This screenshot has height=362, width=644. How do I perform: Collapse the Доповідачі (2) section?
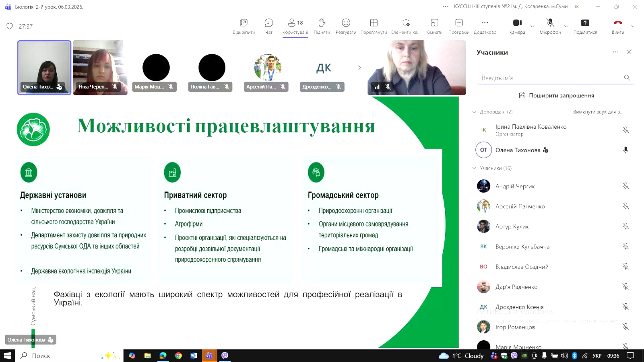pos(474,112)
